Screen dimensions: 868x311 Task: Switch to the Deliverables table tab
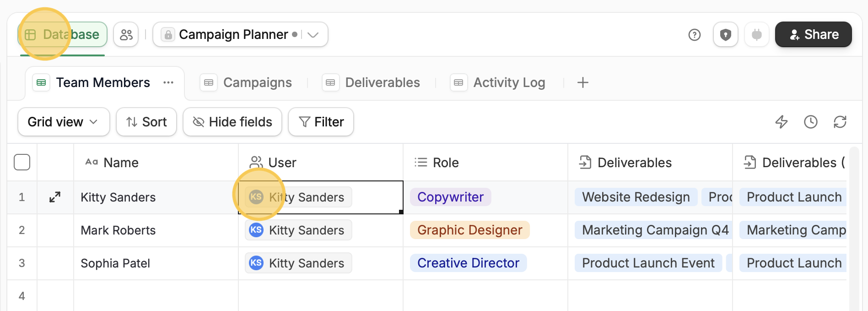pos(371,82)
